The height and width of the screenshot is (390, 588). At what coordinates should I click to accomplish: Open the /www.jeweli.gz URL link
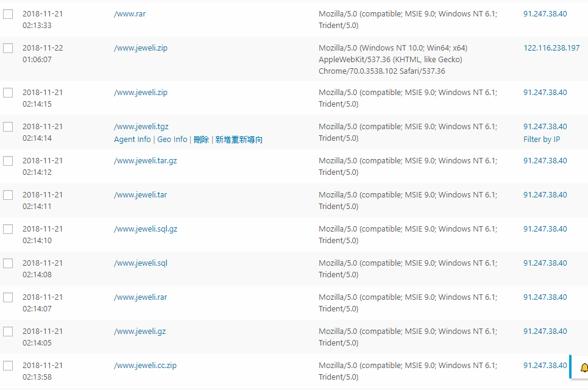pos(140,331)
